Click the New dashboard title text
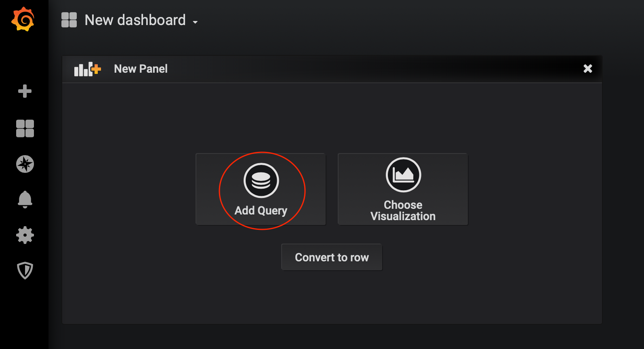 pyautogui.click(x=135, y=20)
